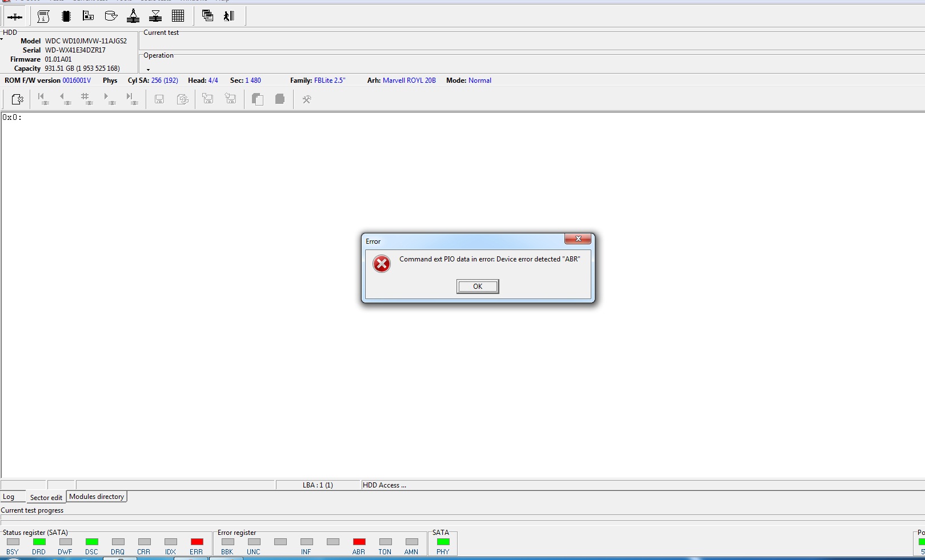
Task: Click the exit utility running-man icon
Action: [229, 17]
